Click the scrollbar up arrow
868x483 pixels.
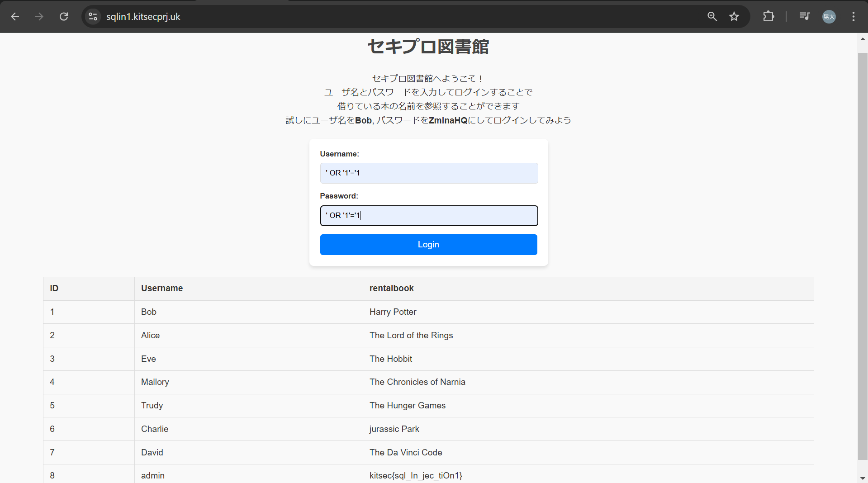863,39
